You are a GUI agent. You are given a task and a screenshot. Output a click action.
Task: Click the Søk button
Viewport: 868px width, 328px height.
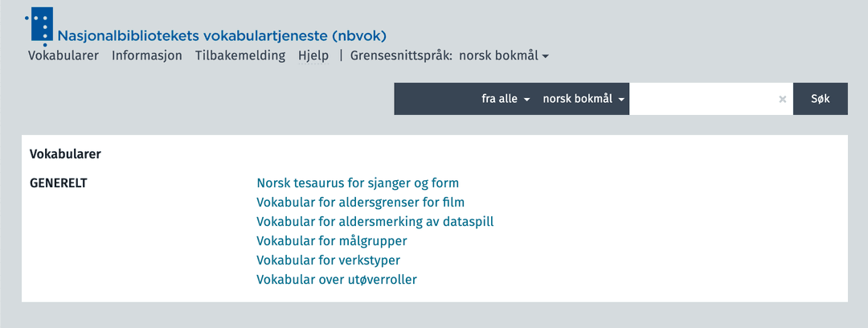821,99
